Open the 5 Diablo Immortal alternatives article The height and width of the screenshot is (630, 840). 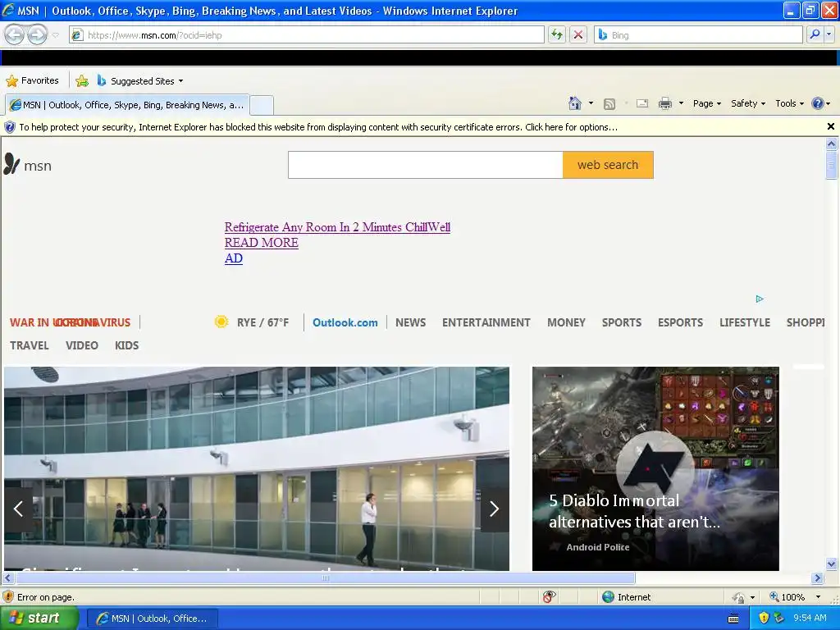655,468
